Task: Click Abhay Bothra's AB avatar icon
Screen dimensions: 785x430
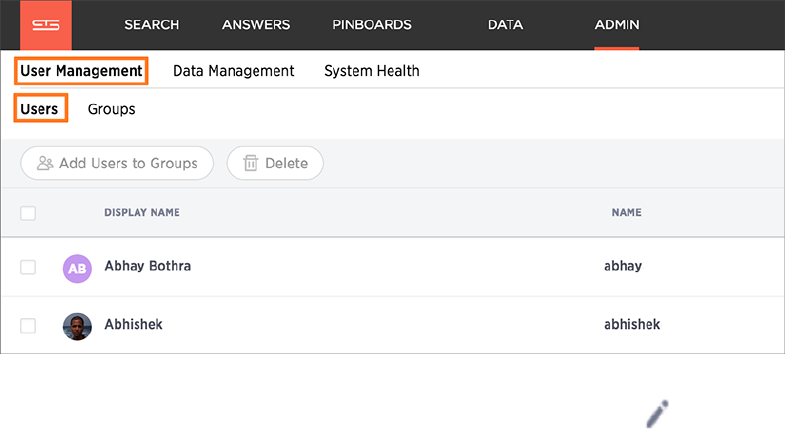Action: coord(77,267)
